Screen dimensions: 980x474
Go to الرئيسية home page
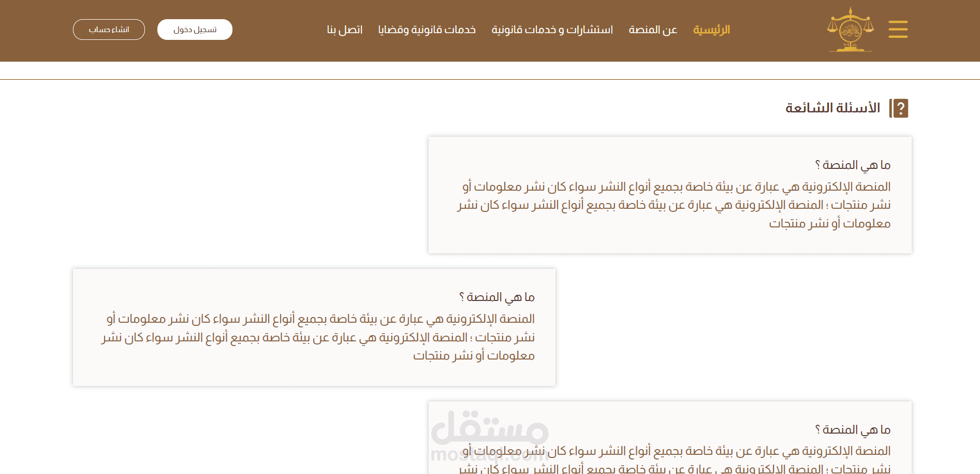pos(711,30)
